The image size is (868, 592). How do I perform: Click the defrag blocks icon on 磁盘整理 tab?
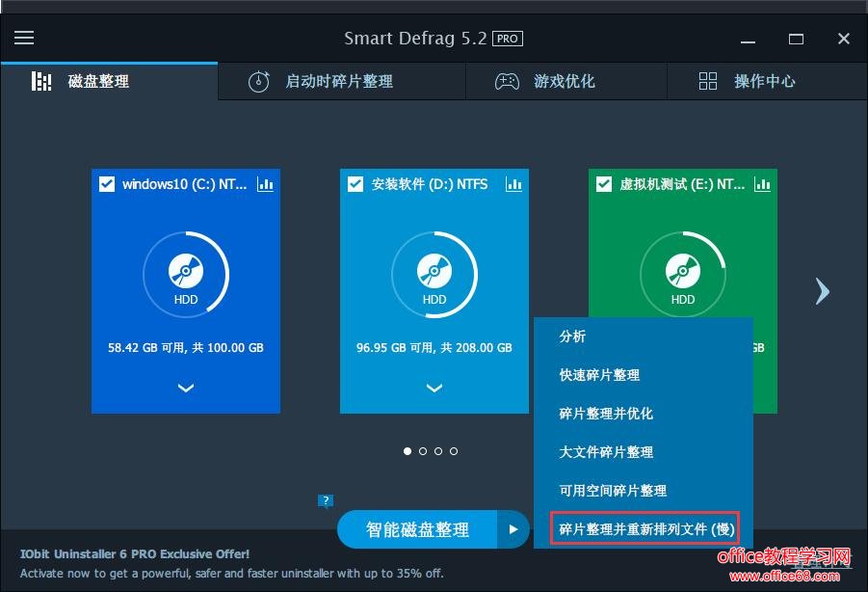pos(41,81)
